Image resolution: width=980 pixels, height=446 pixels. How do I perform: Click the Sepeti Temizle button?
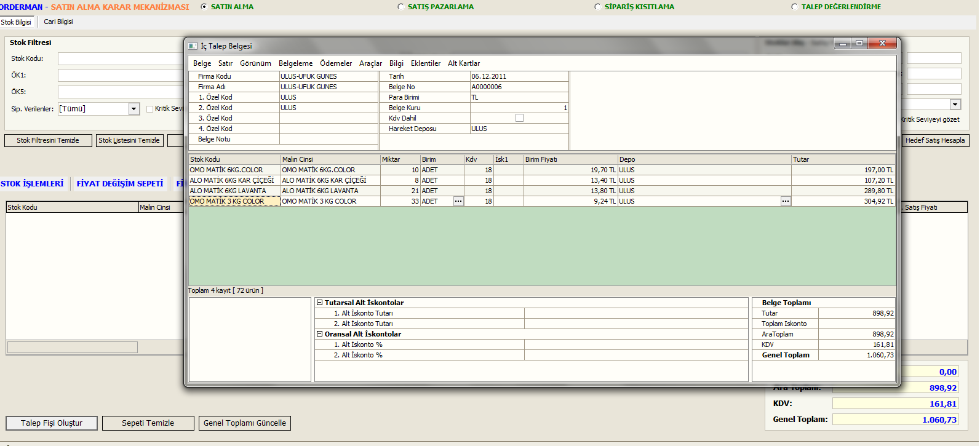point(148,423)
